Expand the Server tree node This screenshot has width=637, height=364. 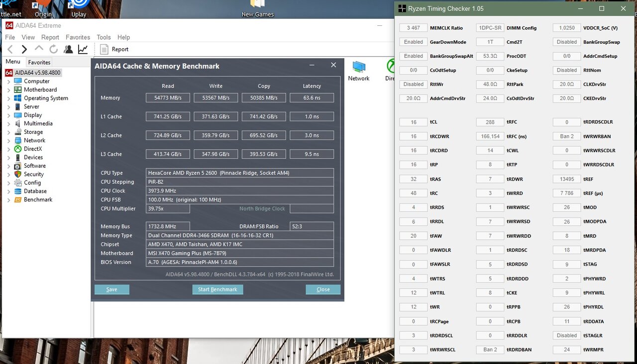click(8, 106)
